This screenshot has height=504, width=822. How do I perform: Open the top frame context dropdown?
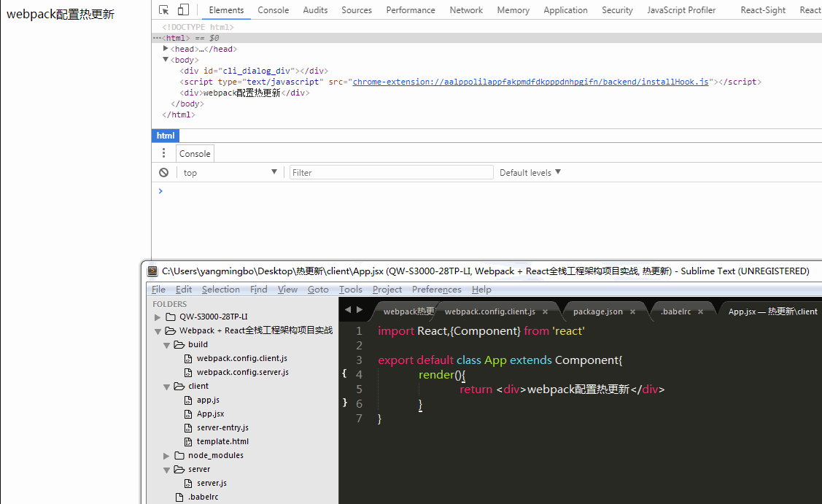pyautogui.click(x=230, y=172)
